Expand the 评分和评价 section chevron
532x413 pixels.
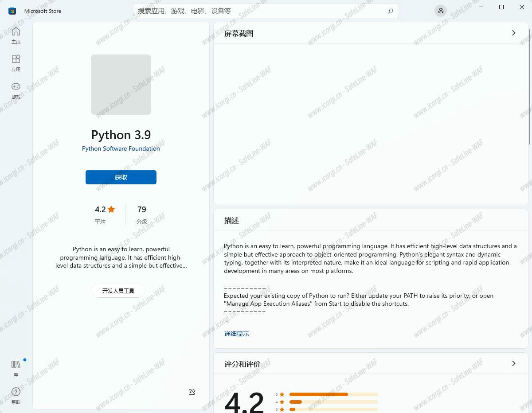(x=514, y=363)
